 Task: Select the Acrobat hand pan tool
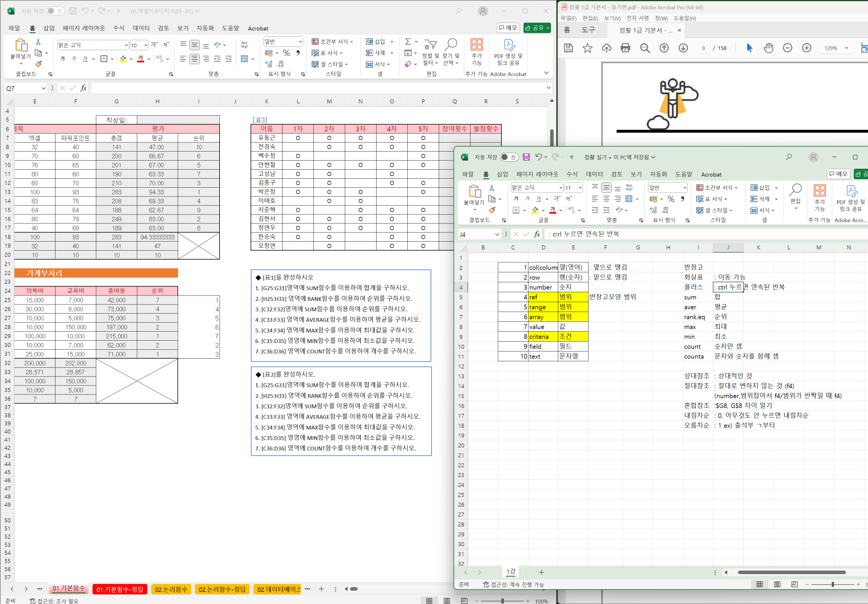pyautogui.click(x=768, y=48)
